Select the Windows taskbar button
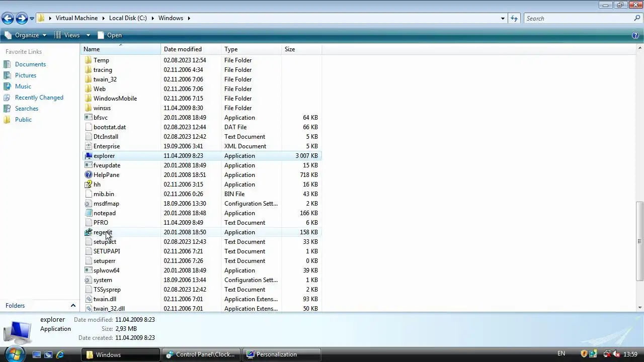Screen dimensions: 644x362 (121, 354)
